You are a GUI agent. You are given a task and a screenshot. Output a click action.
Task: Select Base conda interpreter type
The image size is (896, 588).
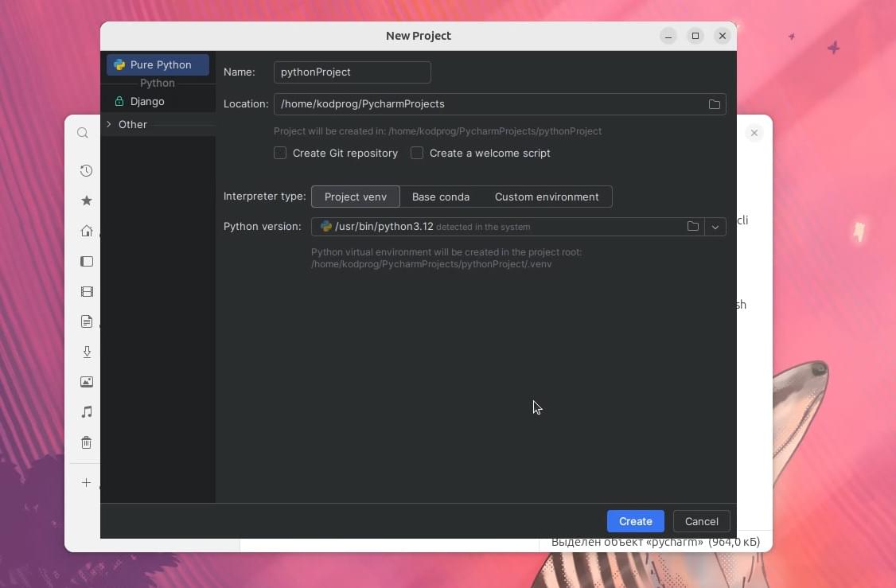click(441, 197)
